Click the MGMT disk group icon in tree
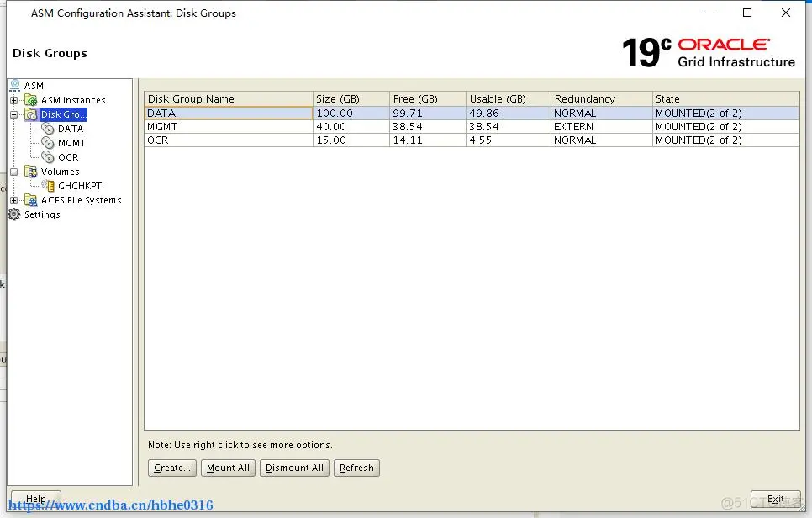 coord(48,143)
